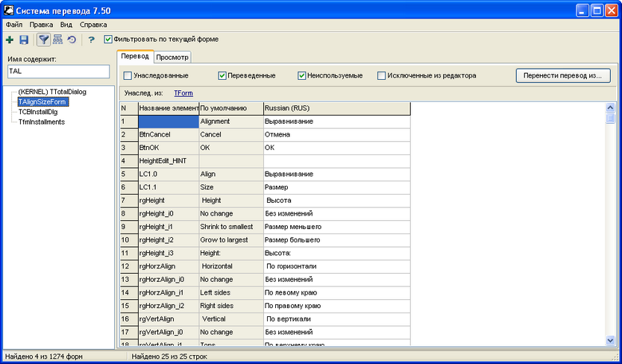
Task: Click 'Размер большего' translation cell
Action: point(337,239)
